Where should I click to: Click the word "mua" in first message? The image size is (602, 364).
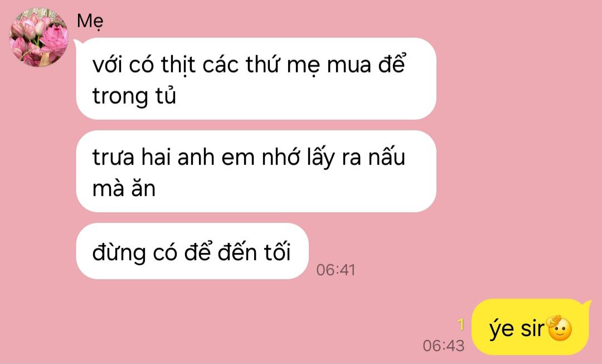click(349, 65)
